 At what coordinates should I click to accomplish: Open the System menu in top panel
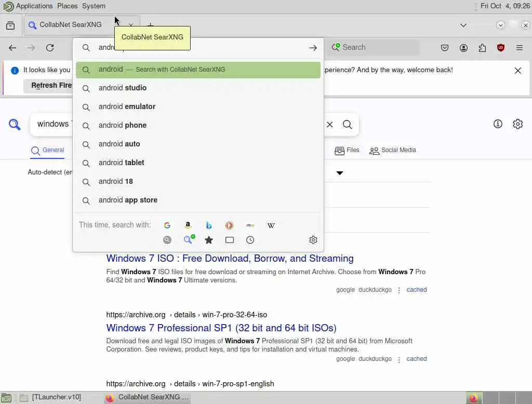94,6
